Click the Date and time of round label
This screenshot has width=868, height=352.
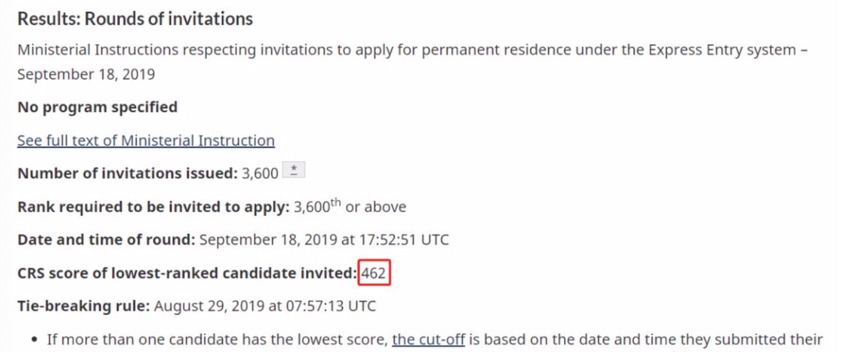pyautogui.click(x=106, y=239)
